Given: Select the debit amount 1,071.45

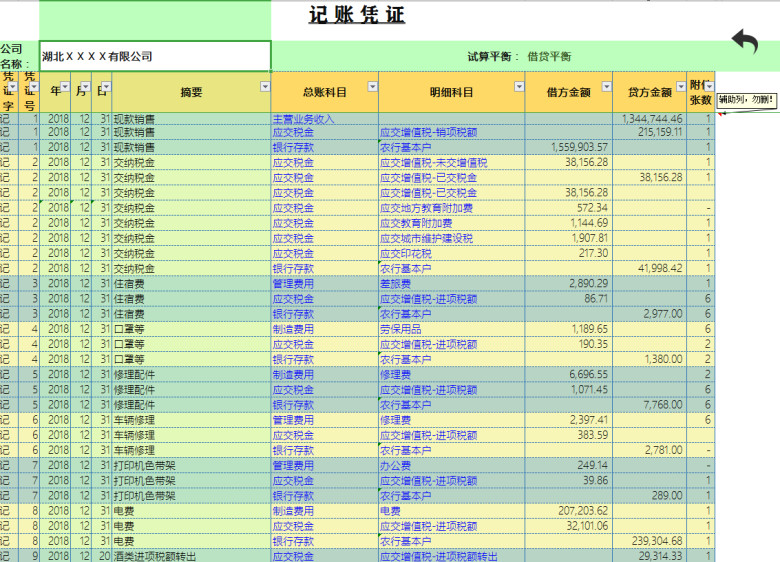Looking at the screenshot, I should pos(569,390).
